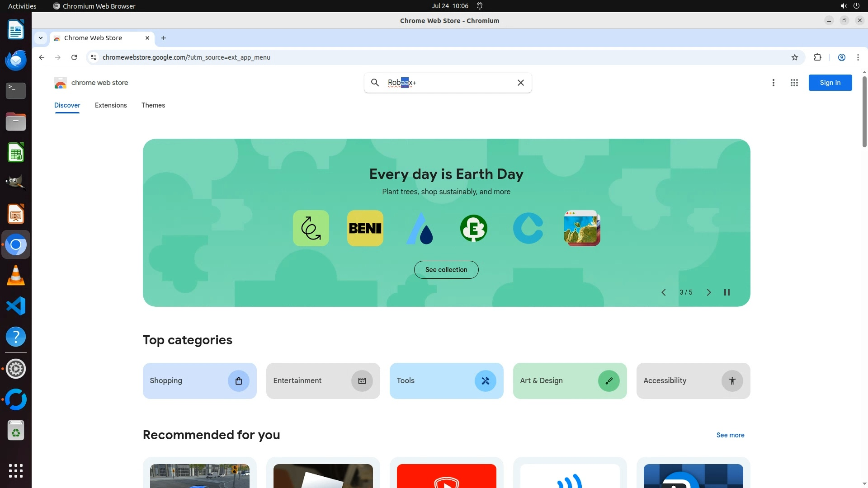The image size is (868, 488).
Task: Click the Sign in button
Action: [x=830, y=83]
